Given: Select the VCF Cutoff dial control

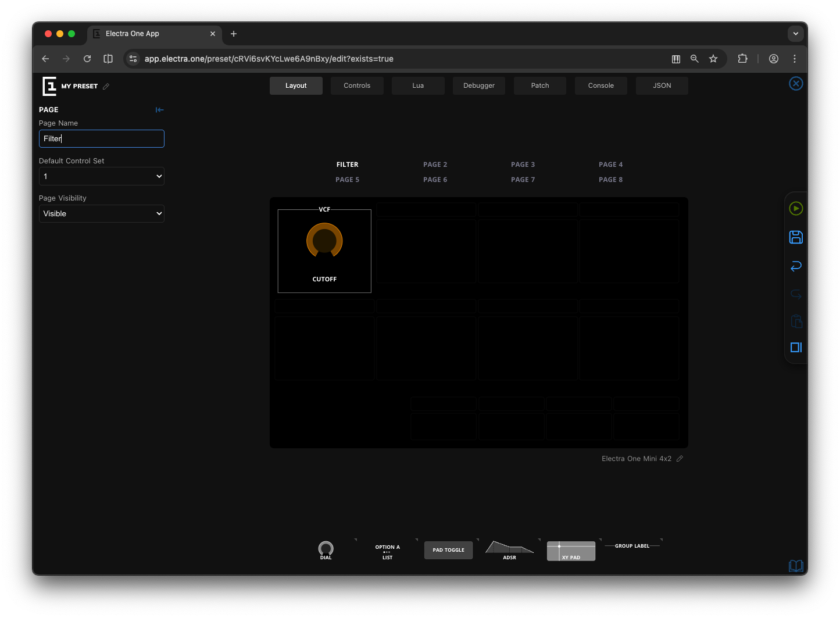Looking at the screenshot, I should (324, 251).
